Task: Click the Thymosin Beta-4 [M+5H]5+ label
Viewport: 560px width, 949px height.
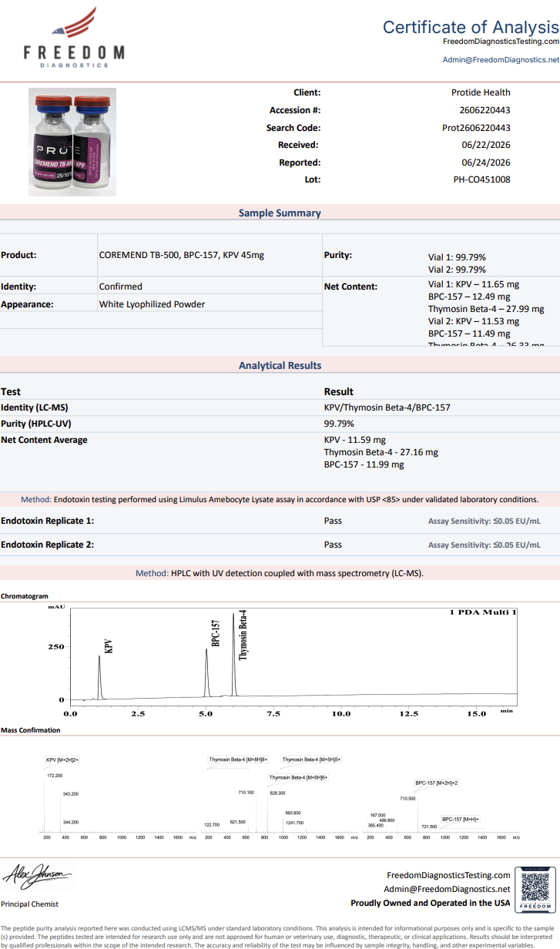Action: 311,760
